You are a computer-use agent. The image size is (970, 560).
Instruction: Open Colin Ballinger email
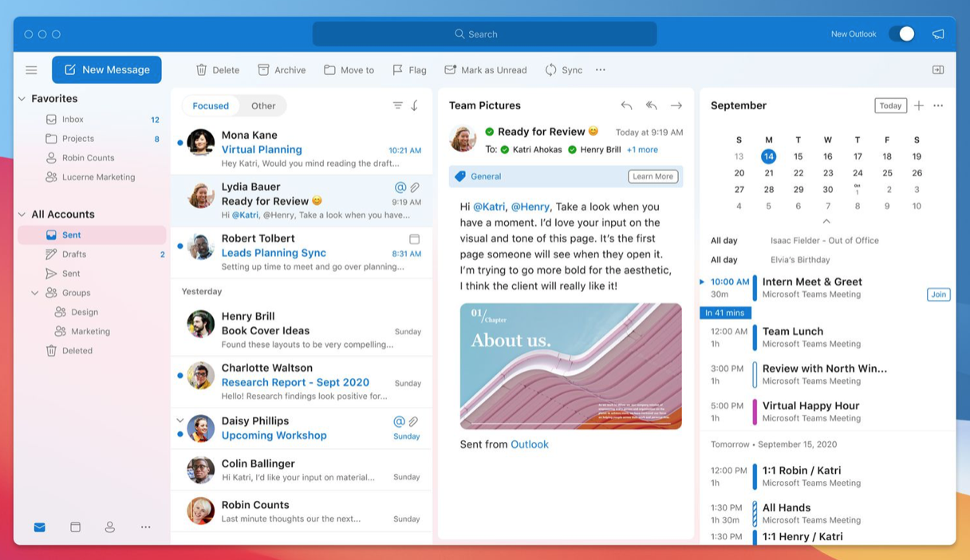[302, 470]
